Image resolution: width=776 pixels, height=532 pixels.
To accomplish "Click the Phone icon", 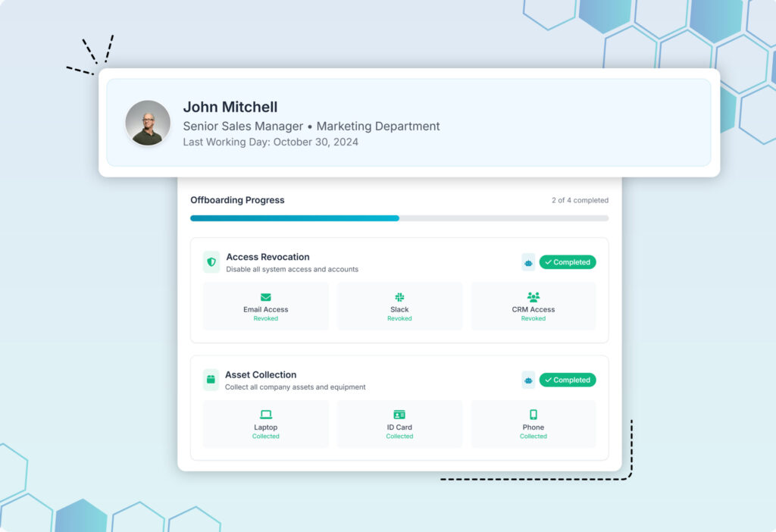I will (x=533, y=415).
